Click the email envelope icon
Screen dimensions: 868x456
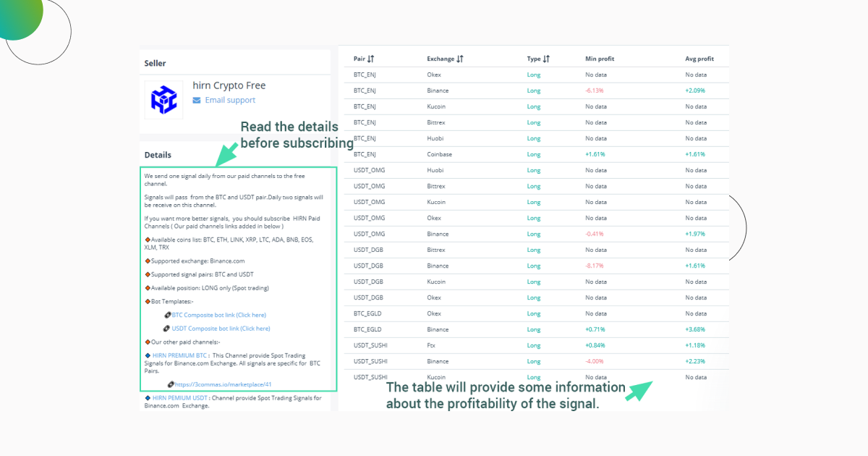196,100
